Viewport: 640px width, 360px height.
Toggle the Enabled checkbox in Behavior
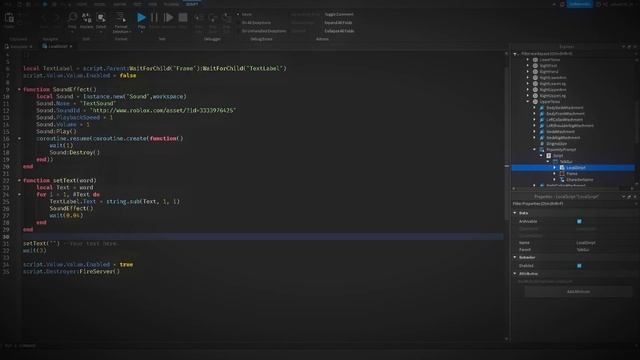579,266
